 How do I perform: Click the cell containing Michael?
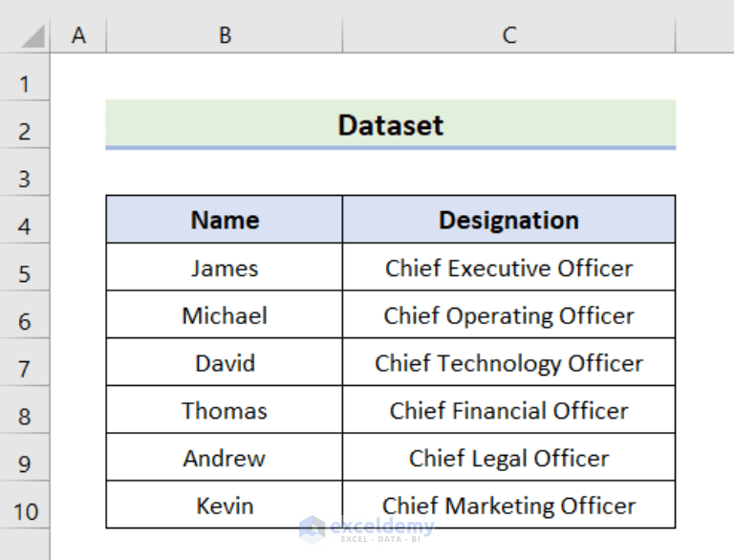click(x=225, y=314)
